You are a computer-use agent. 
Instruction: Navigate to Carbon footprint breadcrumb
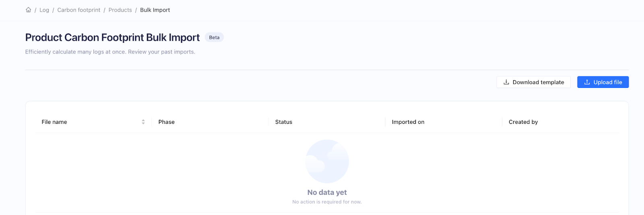(78, 10)
